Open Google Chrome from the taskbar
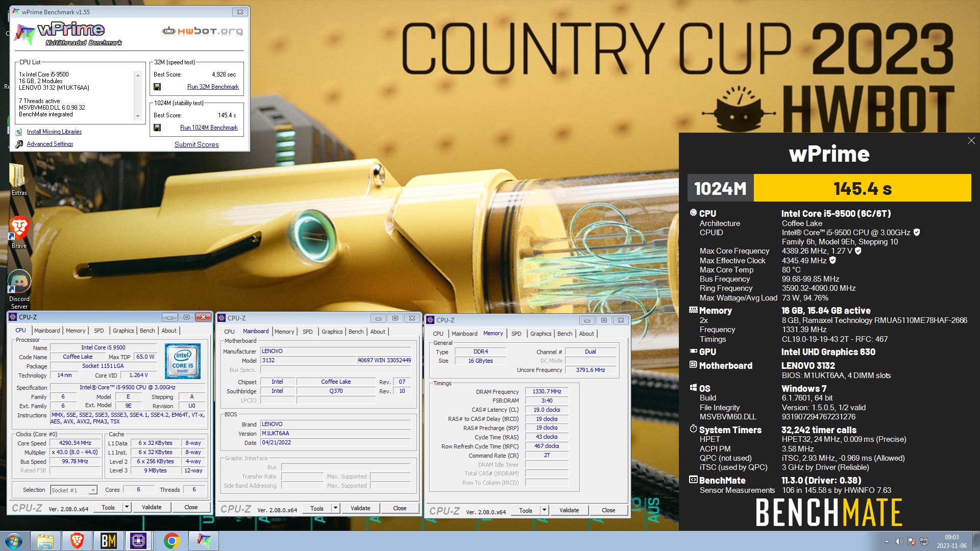Screen dimensions: 980x551 coord(171,541)
